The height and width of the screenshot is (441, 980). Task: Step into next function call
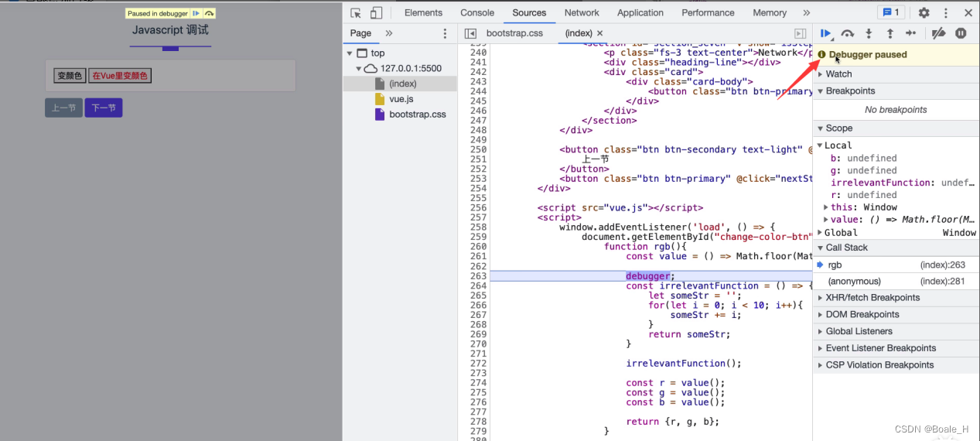click(x=869, y=33)
